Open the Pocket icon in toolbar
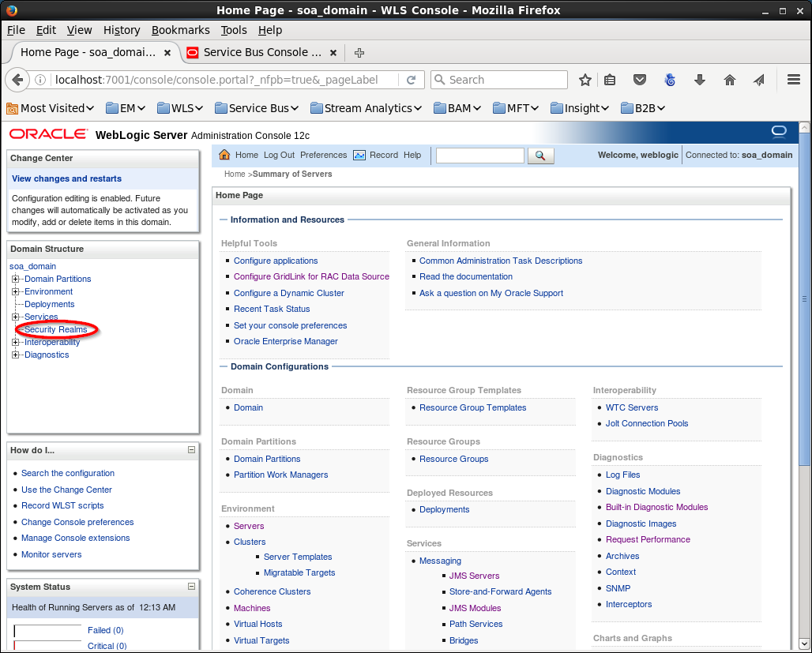The height and width of the screenshot is (653, 812). pyautogui.click(x=641, y=80)
